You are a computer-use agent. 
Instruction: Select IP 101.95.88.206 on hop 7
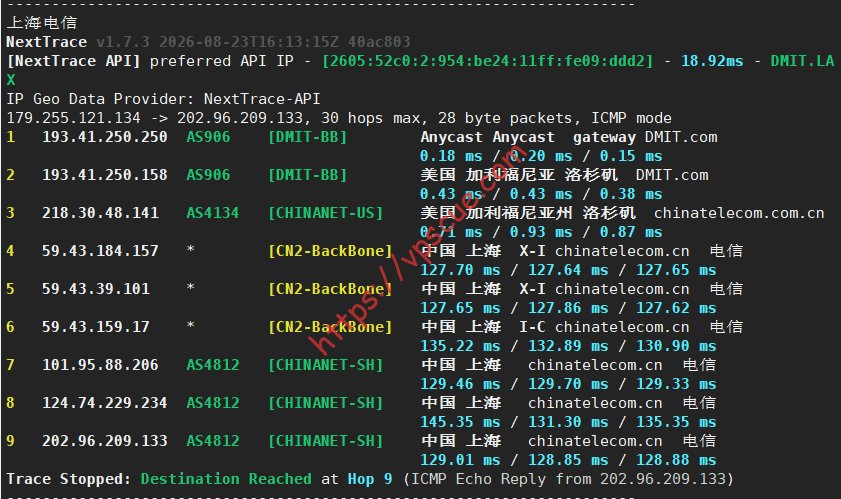pos(100,365)
